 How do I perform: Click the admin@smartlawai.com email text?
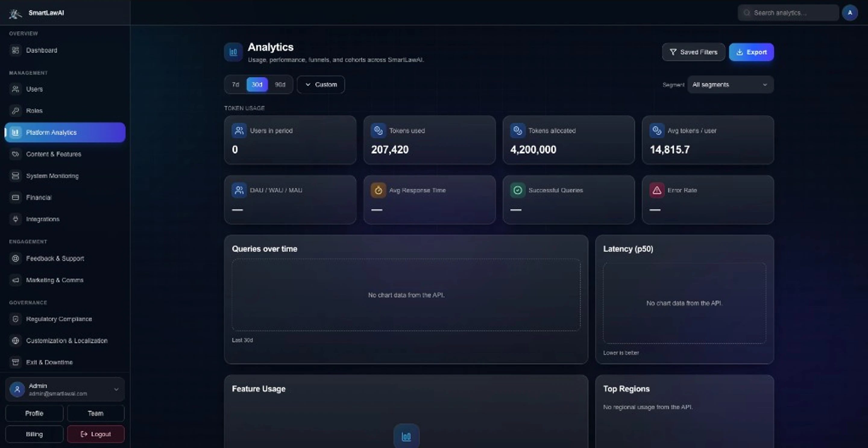(58, 394)
